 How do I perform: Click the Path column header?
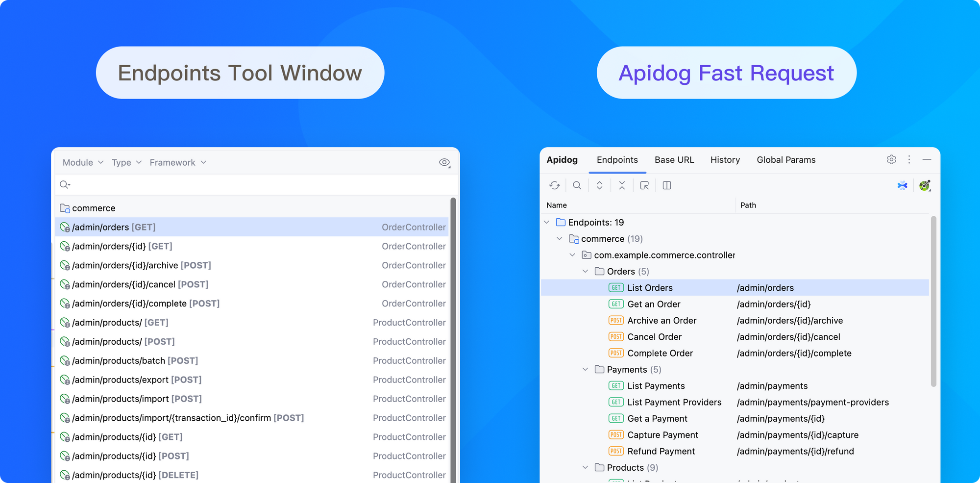pos(748,205)
